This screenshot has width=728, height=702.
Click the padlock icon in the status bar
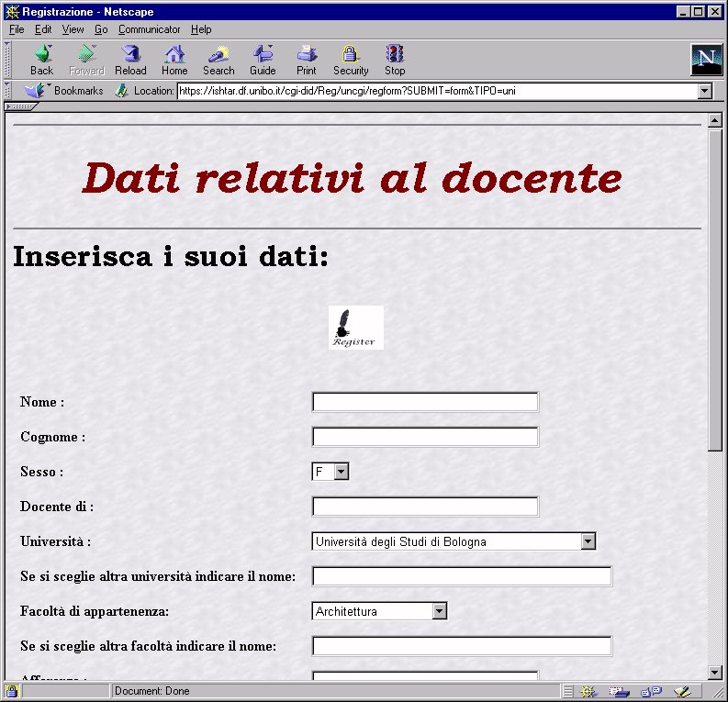tap(12, 691)
